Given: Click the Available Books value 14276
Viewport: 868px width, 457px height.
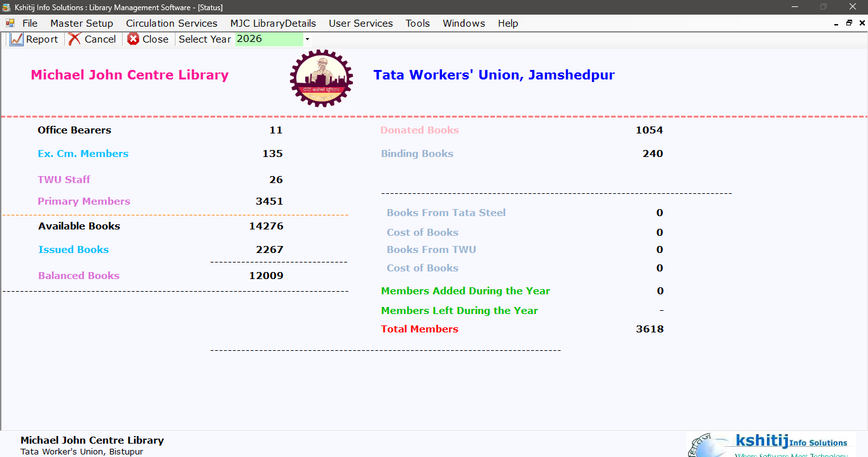Looking at the screenshot, I should tap(266, 226).
